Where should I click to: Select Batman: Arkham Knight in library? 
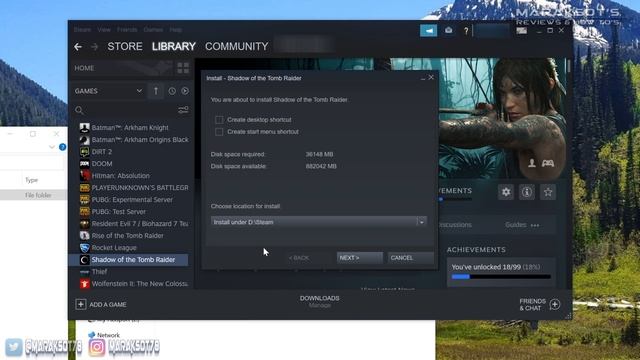[130, 128]
